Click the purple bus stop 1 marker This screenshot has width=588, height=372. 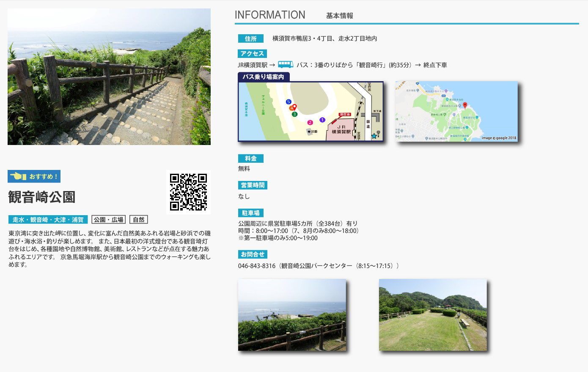pyautogui.click(x=322, y=120)
